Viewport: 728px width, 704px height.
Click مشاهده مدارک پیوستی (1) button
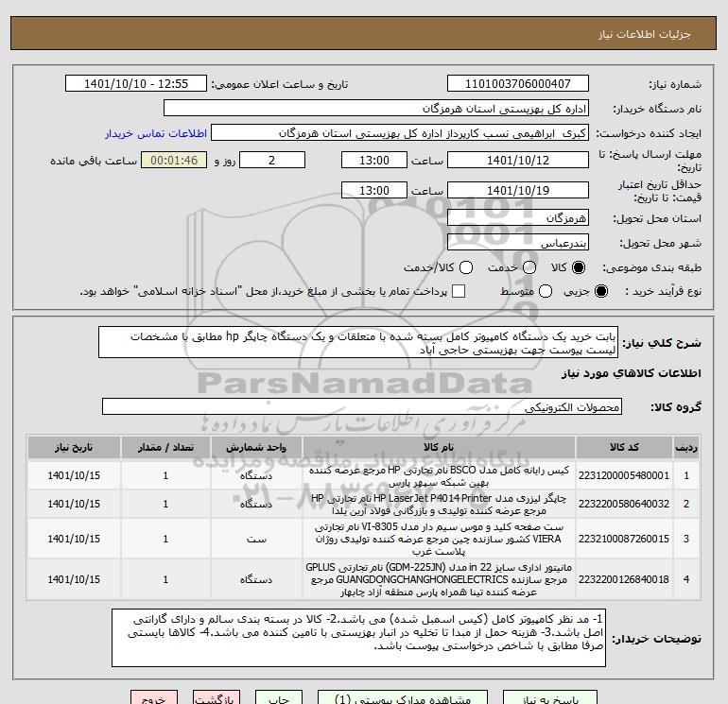403,697
